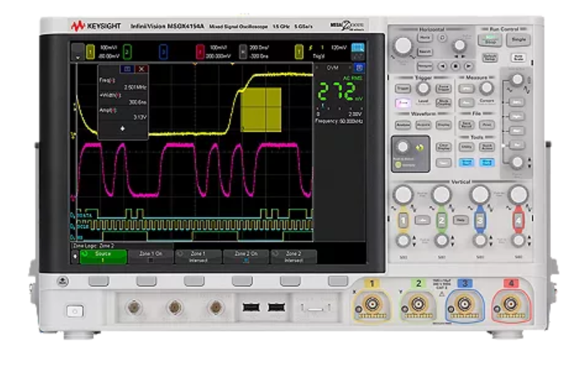Push the Analyze key under Waveform
The height and width of the screenshot is (365, 588).
pyautogui.click(x=403, y=125)
